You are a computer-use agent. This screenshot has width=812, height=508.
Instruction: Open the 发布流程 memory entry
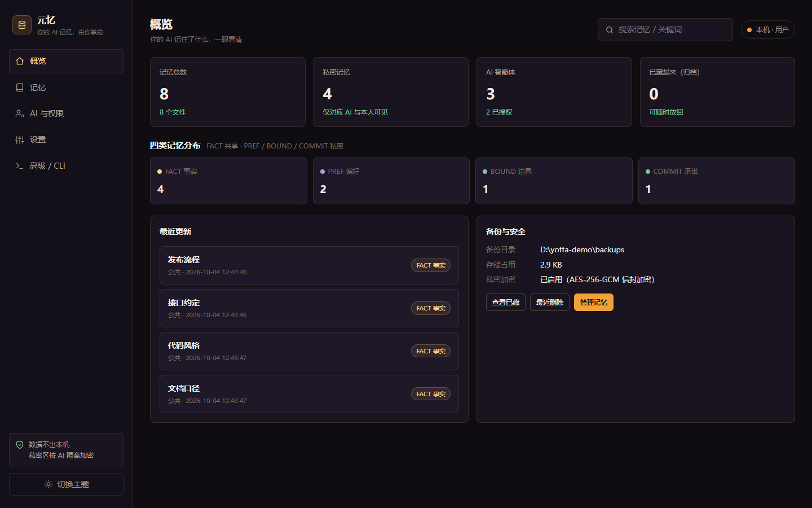(x=309, y=265)
